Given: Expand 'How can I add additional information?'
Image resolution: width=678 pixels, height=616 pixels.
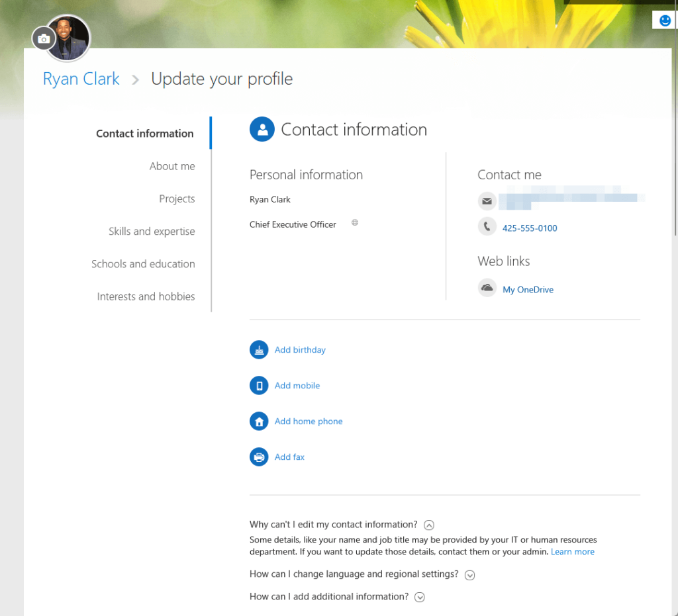Looking at the screenshot, I should 419,597.
